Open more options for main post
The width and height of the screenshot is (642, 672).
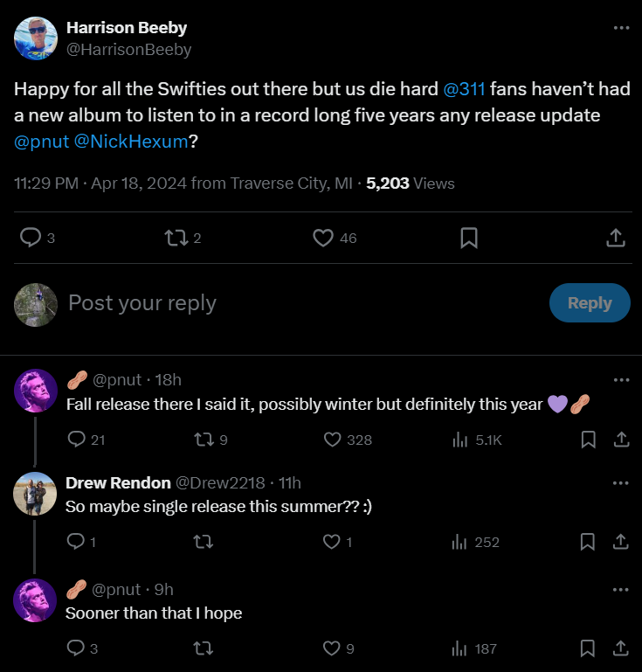click(621, 28)
